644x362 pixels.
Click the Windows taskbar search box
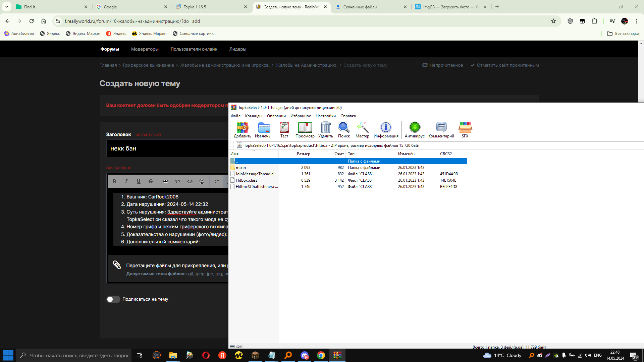tap(75, 355)
